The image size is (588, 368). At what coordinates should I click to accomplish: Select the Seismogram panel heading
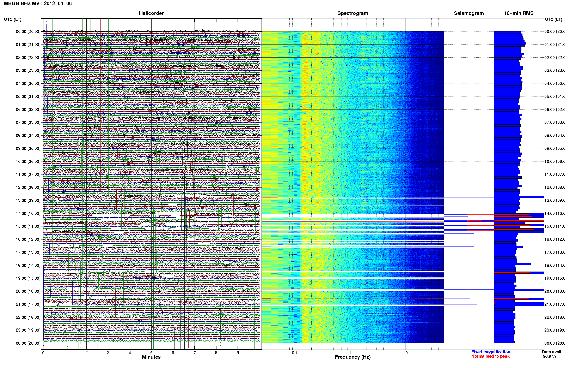click(x=469, y=13)
